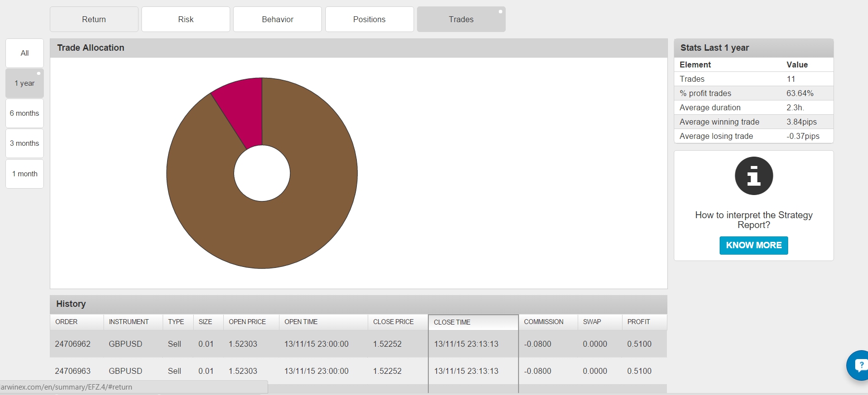Click the % profit trades label

[x=705, y=93]
